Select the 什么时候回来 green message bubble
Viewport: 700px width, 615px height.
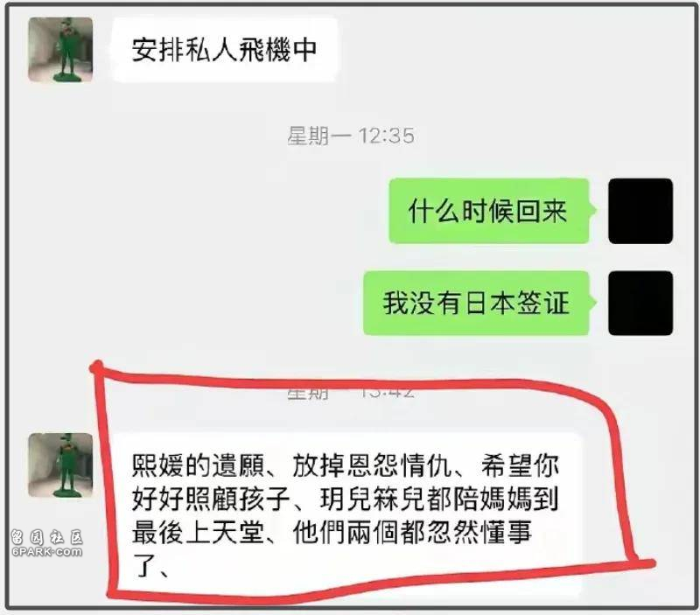tap(490, 211)
